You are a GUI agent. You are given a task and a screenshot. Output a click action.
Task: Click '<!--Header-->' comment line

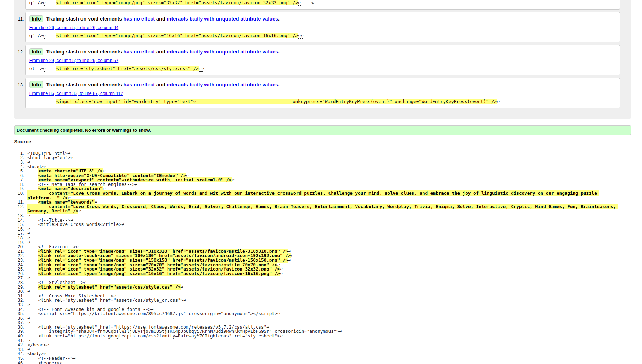(57, 358)
